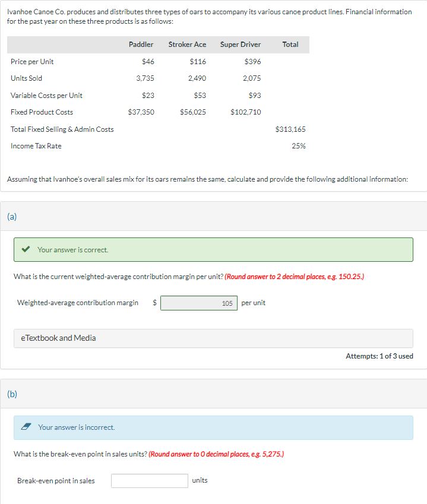Select fixed product cost $102,710
427x504 pixels.
pyautogui.click(x=246, y=112)
